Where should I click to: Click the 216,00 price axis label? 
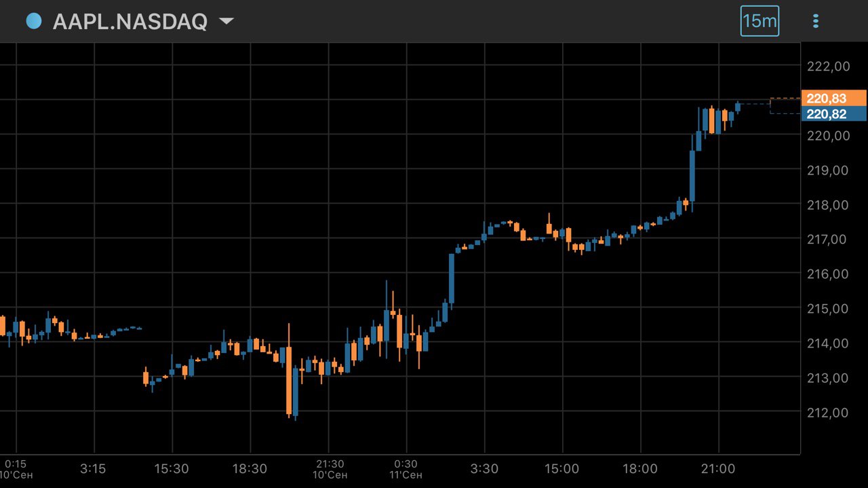point(828,274)
